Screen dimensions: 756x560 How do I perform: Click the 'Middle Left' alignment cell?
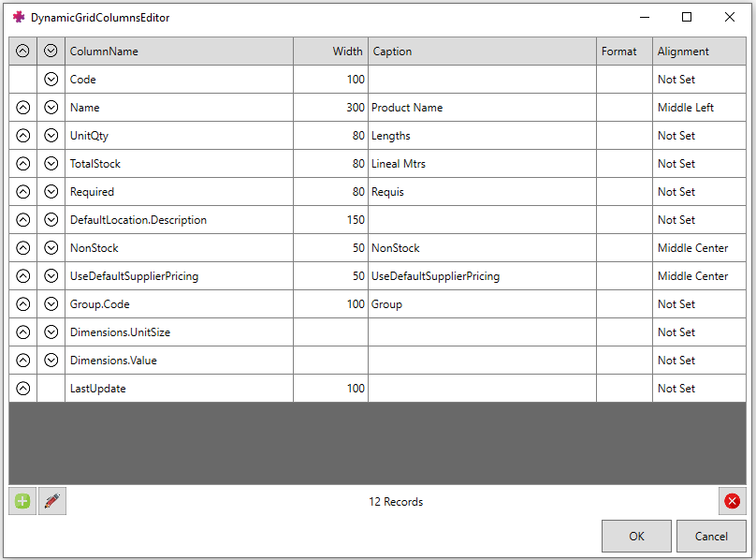pyautogui.click(x=699, y=107)
